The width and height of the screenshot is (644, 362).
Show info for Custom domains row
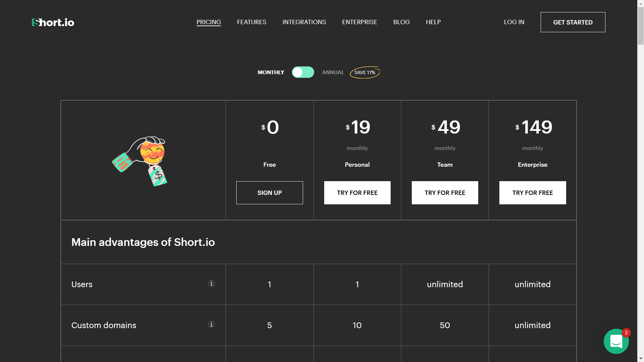pyautogui.click(x=211, y=324)
